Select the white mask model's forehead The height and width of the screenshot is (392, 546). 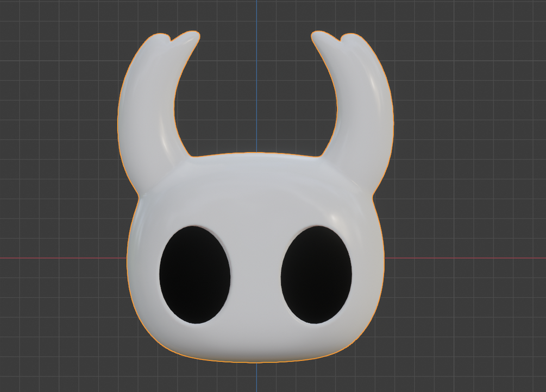(256, 189)
